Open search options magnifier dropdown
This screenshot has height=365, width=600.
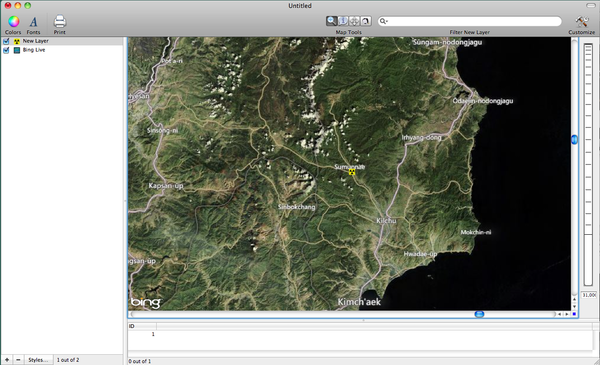point(383,21)
